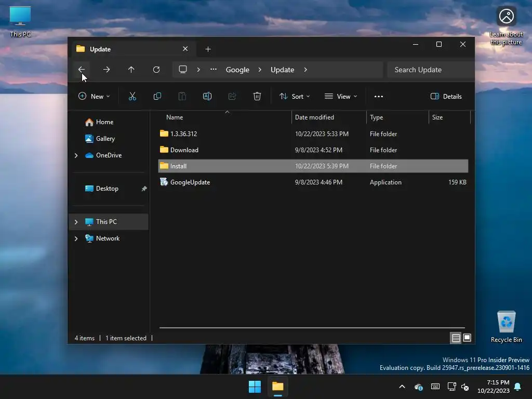
Task: Click the Search Update field
Action: (x=430, y=70)
